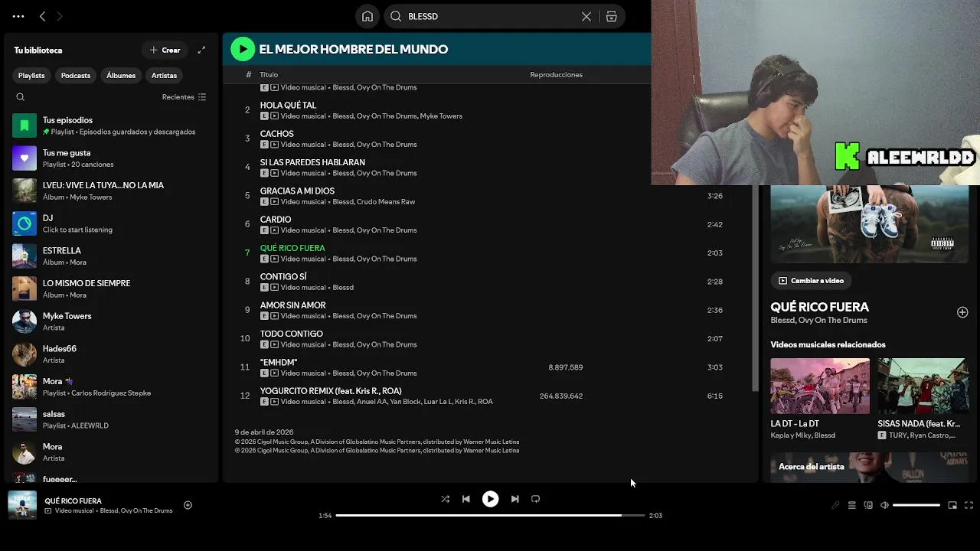
Task: Clear the BLESSD search text
Action: click(586, 16)
